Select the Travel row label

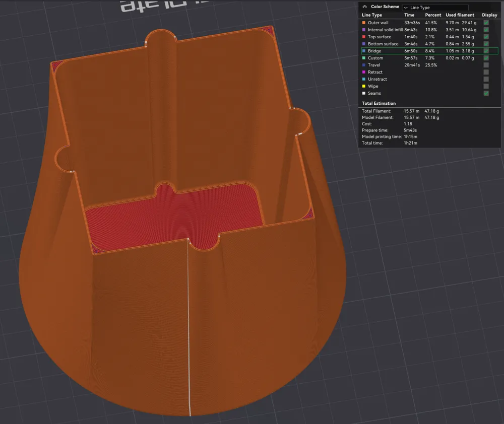pos(374,65)
